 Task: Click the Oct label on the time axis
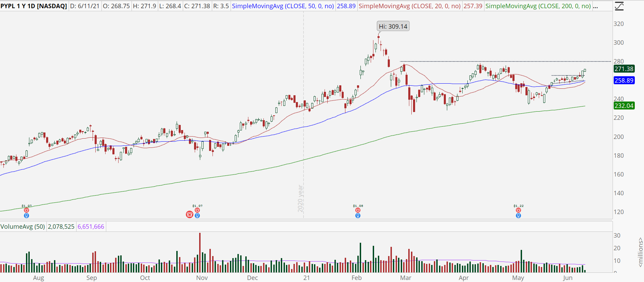click(x=145, y=278)
